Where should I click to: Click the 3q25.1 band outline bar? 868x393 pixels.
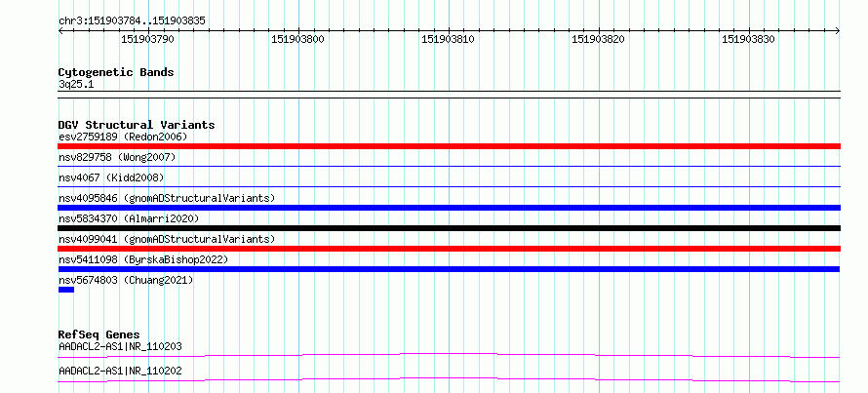(449, 95)
